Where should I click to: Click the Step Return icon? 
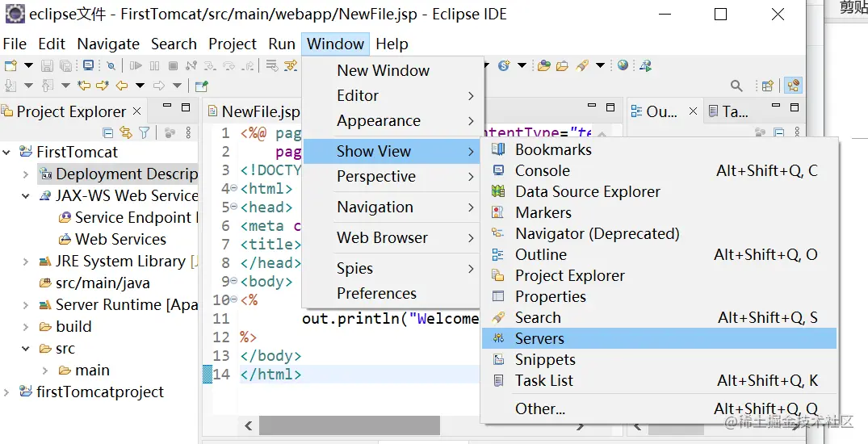pos(247,66)
